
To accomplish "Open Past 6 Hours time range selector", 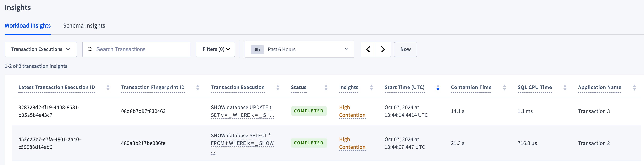I will [x=299, y=49].
